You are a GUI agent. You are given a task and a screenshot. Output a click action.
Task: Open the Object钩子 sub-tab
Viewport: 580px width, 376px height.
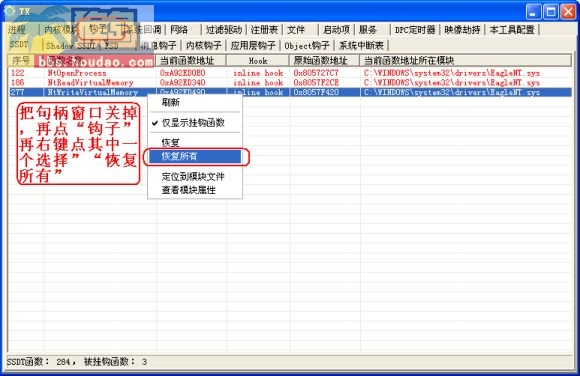tap(307, 46)
